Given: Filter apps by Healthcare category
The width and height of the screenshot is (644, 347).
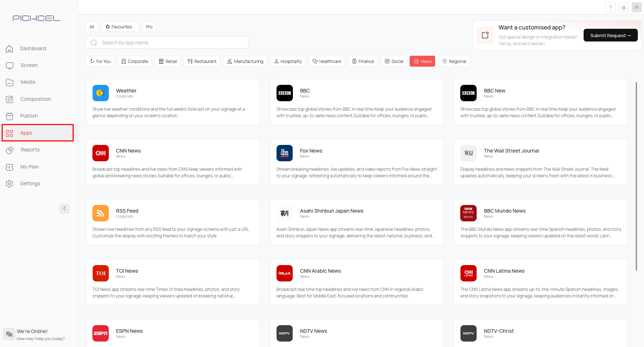Looking at the screenshot, I should [x=326, y=62].
